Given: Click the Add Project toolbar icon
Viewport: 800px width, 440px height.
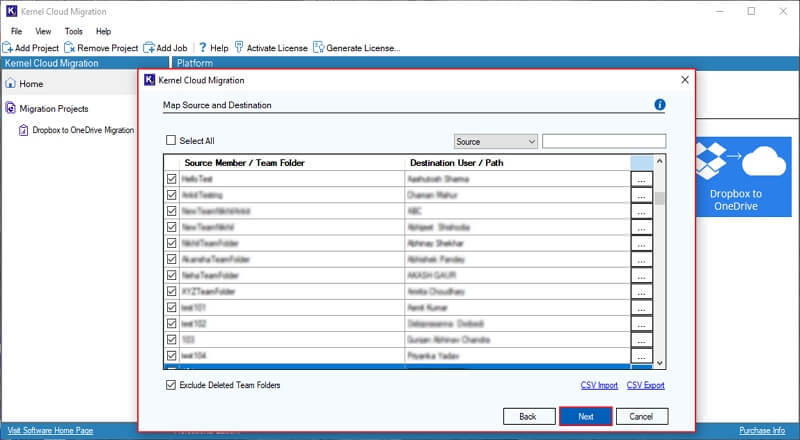Looking at the screenshot, I should (8, 48).
